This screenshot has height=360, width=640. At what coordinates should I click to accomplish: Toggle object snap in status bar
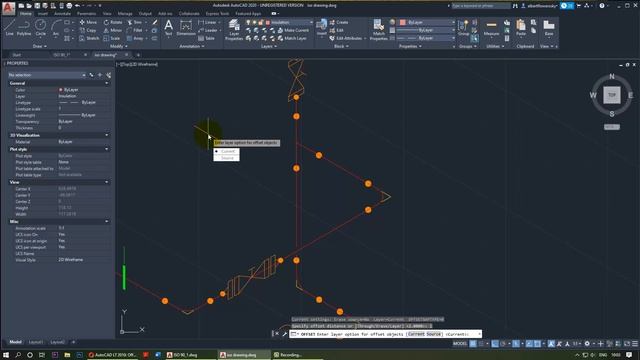[538, 344]
